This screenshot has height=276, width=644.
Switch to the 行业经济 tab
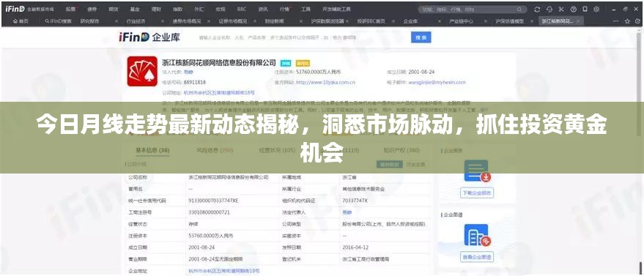(136, 21)
